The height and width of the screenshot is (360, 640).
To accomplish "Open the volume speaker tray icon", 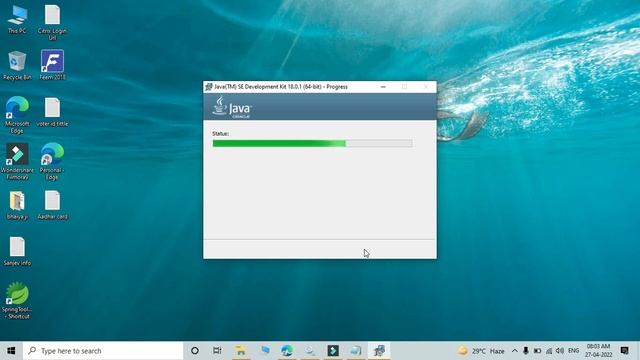I will pyautogui.click(x=560, y=351).
